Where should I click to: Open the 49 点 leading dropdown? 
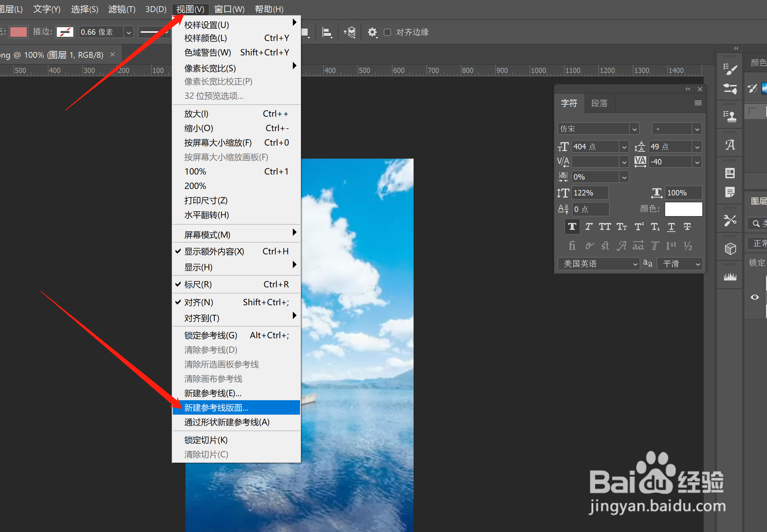697,147
